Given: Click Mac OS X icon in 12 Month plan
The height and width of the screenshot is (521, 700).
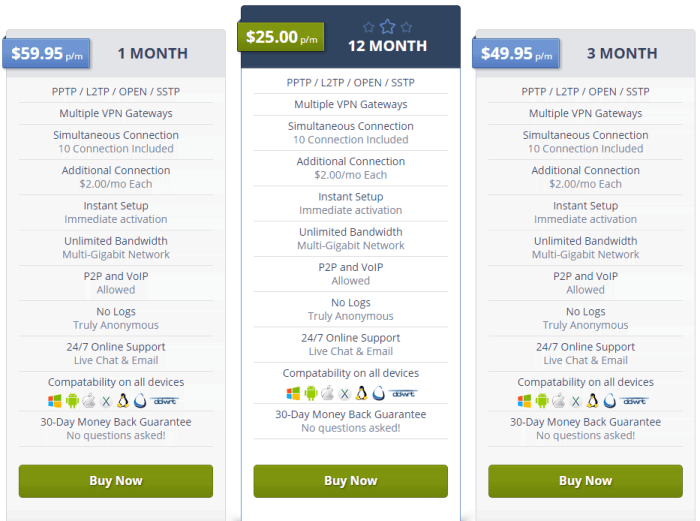Looking at the screenshot, I should tap(344, 394).
